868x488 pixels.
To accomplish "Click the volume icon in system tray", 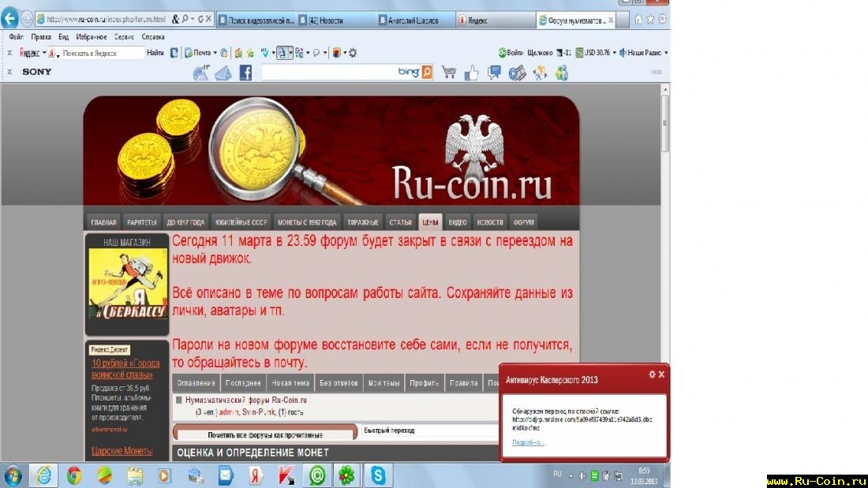I will click(582, 475).
